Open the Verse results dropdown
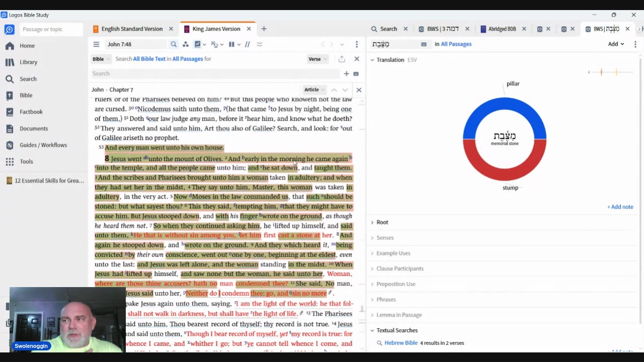This screenshot has width=644, height=362. point(318,59)
